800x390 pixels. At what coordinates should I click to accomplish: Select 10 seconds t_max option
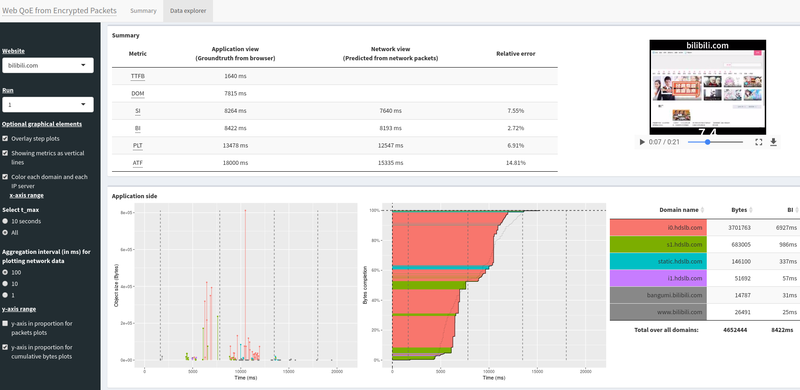(5, 222)
